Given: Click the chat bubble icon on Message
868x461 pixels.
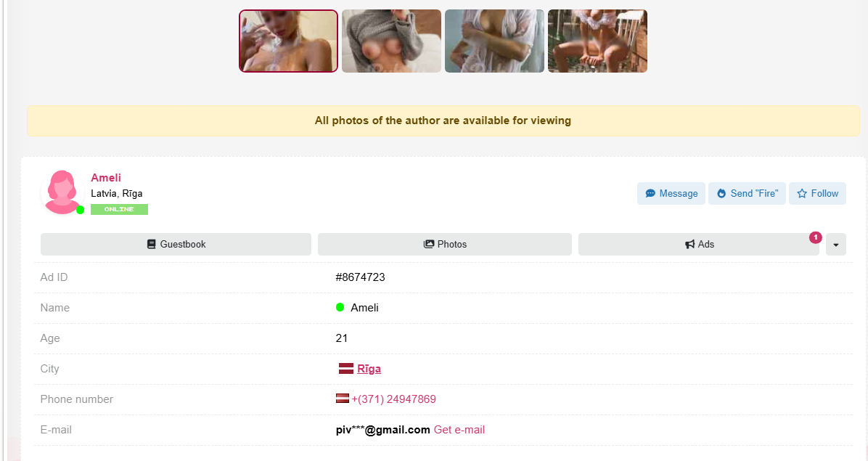Looking at the screenshot, I should (650, 194).
